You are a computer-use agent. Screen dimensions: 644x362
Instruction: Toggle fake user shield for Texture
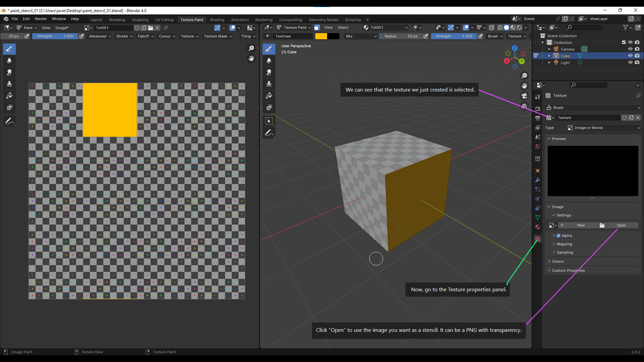(624, 118)
